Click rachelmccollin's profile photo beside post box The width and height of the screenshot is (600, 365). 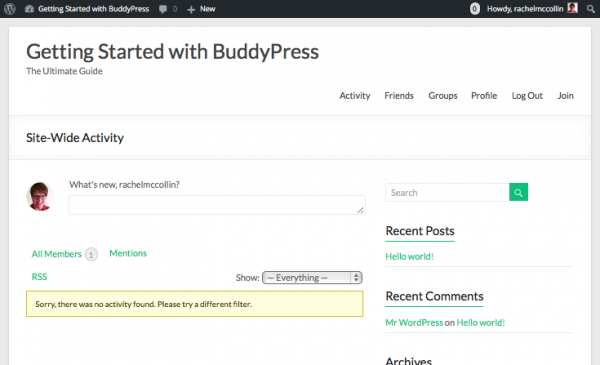coord(40,196)
